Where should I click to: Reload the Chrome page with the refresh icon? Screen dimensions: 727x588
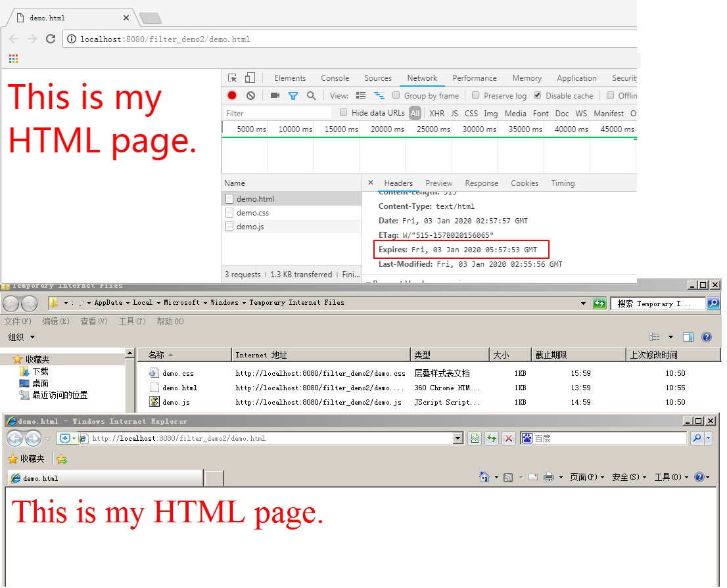[x=51, y=39]
